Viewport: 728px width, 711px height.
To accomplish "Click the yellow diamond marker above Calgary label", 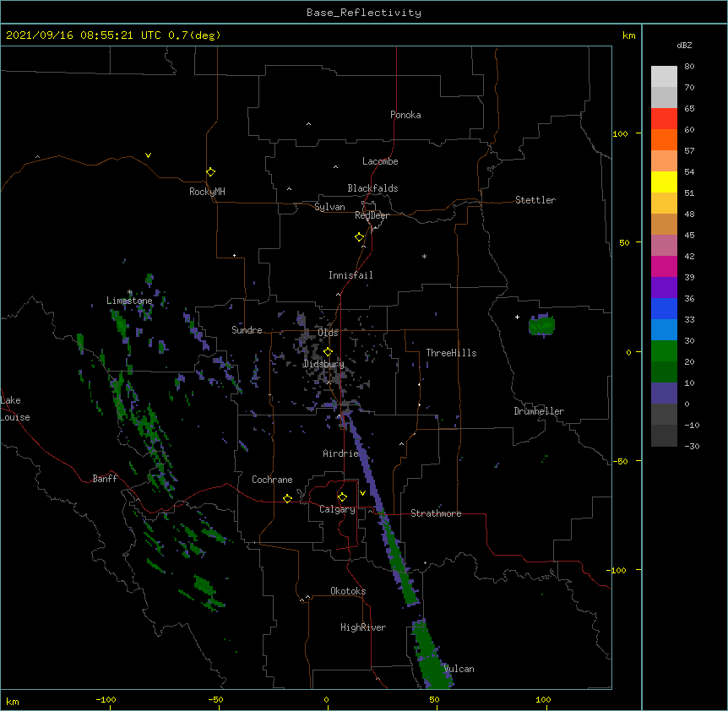I will tap(342, 497).
